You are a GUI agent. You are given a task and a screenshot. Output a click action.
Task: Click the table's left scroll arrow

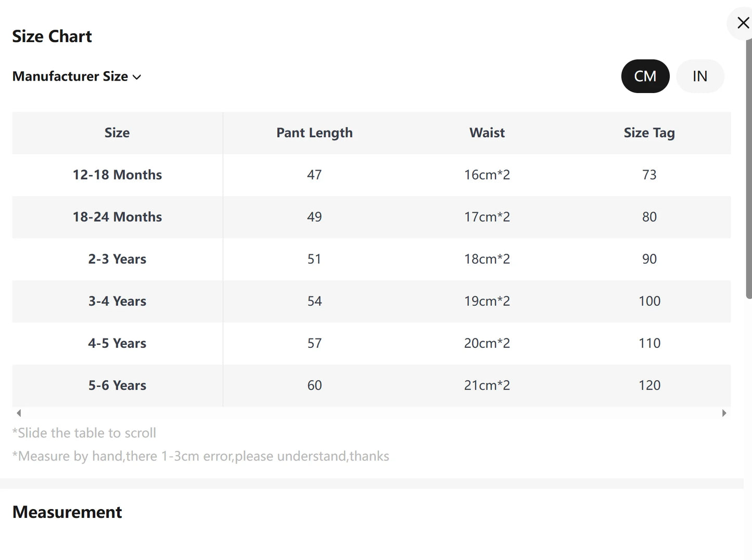(19, 413)
